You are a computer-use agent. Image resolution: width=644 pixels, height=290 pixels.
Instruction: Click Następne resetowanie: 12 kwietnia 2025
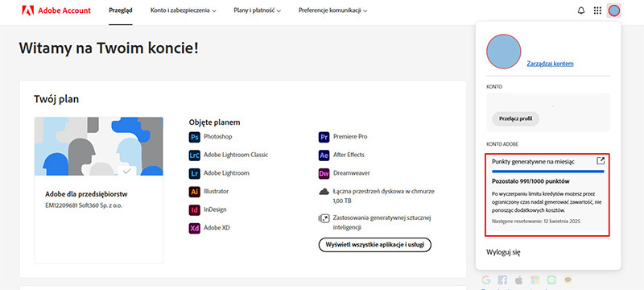click(x=536, y=222)
